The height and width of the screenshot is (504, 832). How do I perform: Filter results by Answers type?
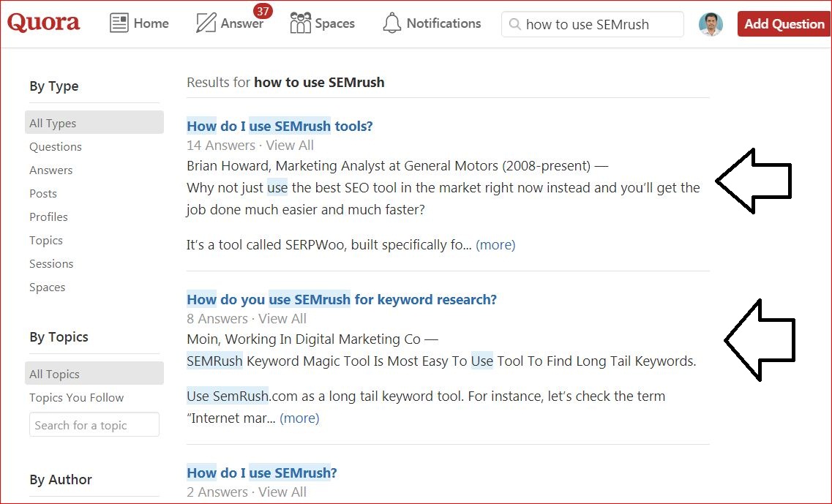(x=51, y=170)
